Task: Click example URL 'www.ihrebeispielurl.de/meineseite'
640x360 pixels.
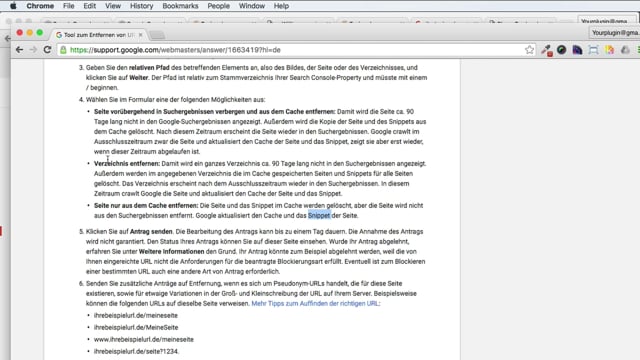Action: click(x=144, y=339)
